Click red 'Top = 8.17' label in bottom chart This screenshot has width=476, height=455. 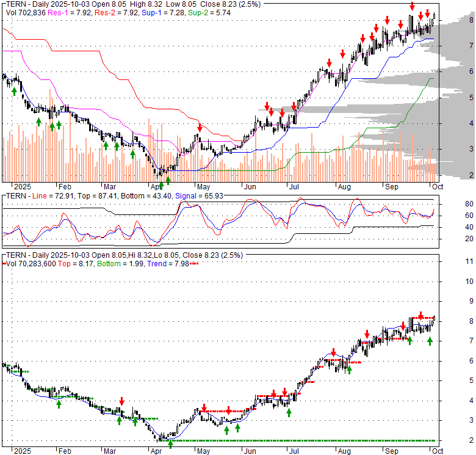[x=76, y=264]
